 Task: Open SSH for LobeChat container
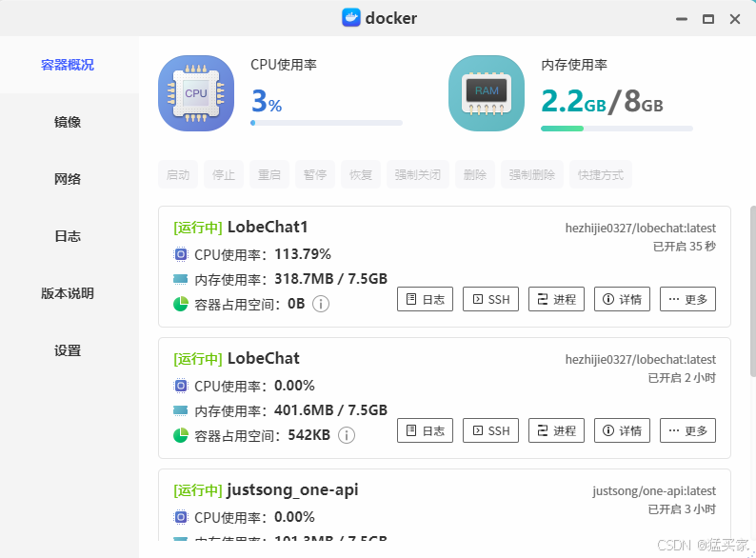(x=490, y=430)
